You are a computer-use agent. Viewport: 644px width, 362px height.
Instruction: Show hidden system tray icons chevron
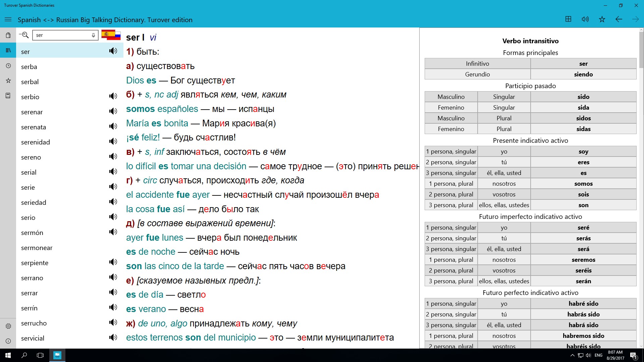(572, 355)
